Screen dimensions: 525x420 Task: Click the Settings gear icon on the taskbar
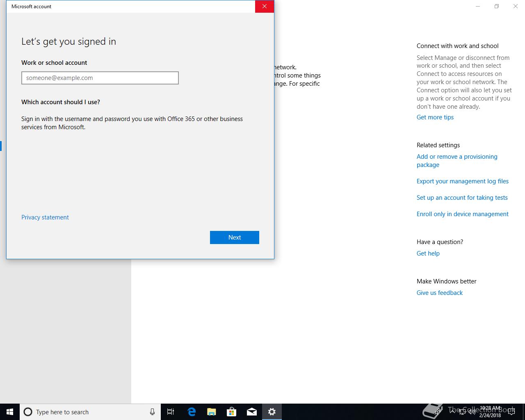tap(272, 412)
